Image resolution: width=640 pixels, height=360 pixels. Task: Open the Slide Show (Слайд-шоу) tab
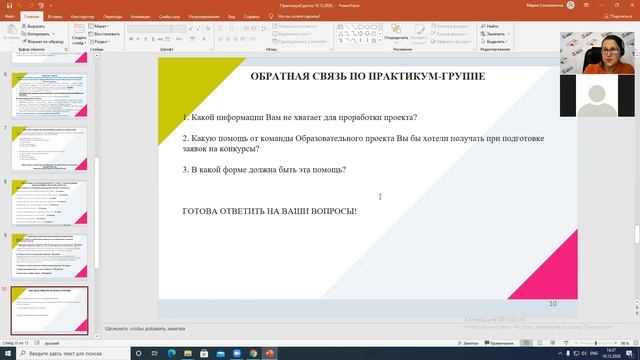pyautogui.click(x=169, y=17)
